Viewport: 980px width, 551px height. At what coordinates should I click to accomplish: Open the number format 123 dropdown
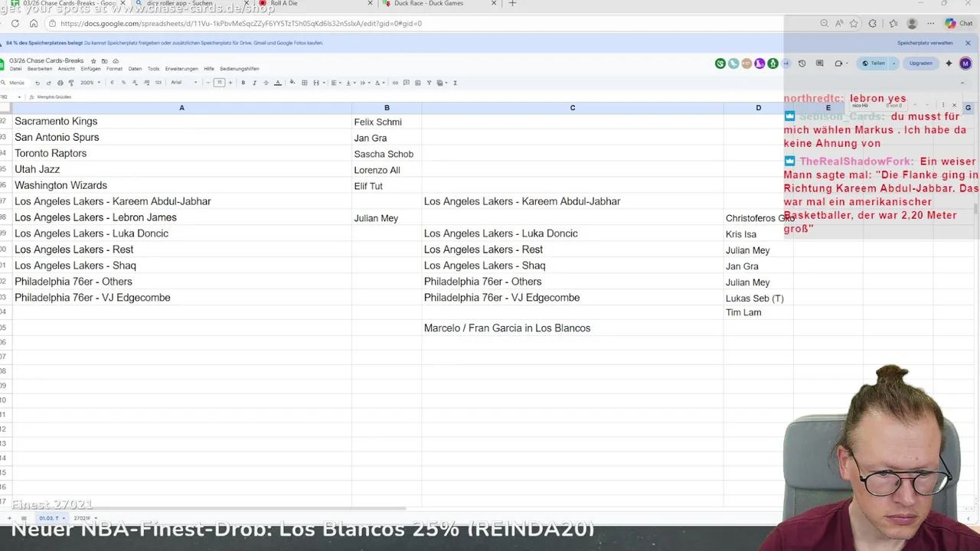click(158, 83)
